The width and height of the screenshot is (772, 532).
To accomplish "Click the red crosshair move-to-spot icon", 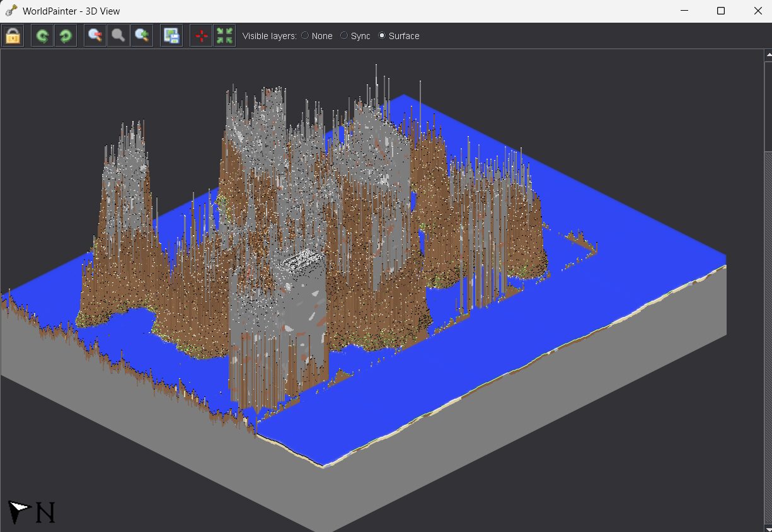I will click(x=202, y=36).
